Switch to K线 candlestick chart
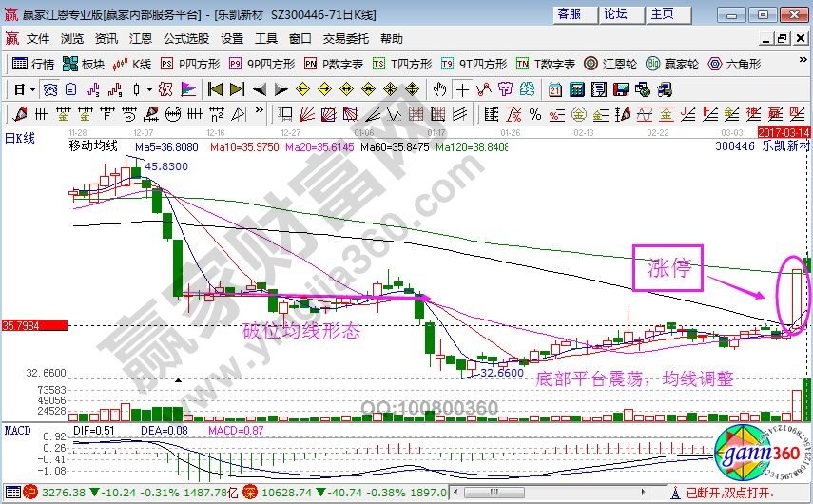Viewport: 813px width, 504px height. pyautogui.click(x=132, y=64)
